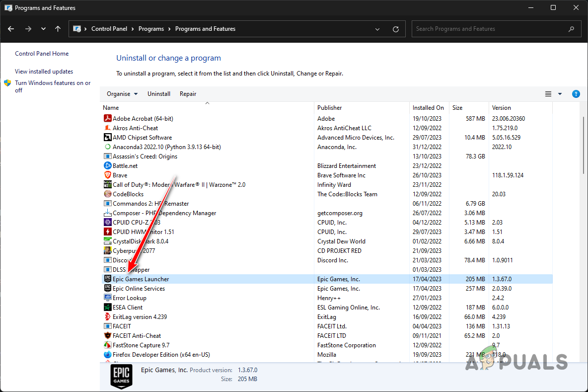This screenshot has width=588, height=392.
Task: Go up one level with Up arrow
Action: [x=58, y=29]
